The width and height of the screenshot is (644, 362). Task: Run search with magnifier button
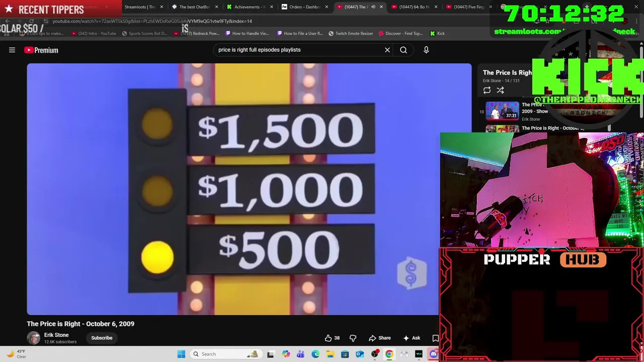click(x=404, y=50)
